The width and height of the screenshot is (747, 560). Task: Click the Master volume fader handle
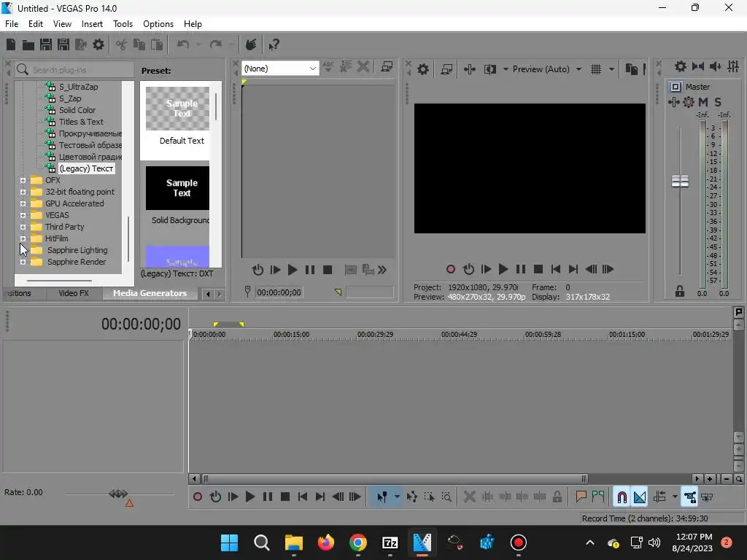pyautogui.click(x=681, y=182)
